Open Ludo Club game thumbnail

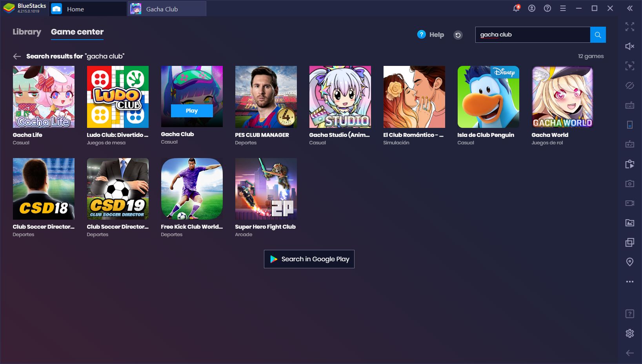click(x=118, y=97)
